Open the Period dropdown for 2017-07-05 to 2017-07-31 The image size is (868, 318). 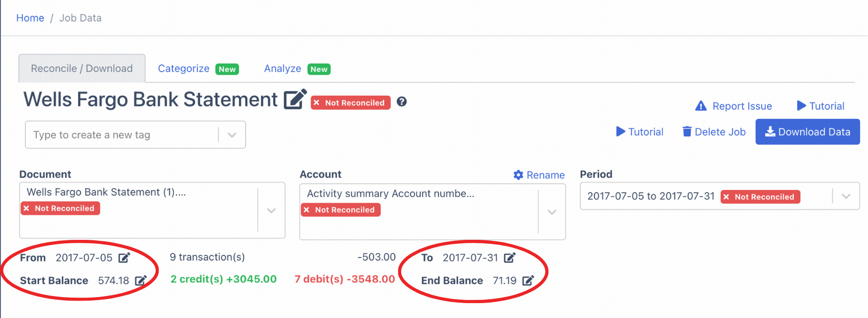[846, 196]
